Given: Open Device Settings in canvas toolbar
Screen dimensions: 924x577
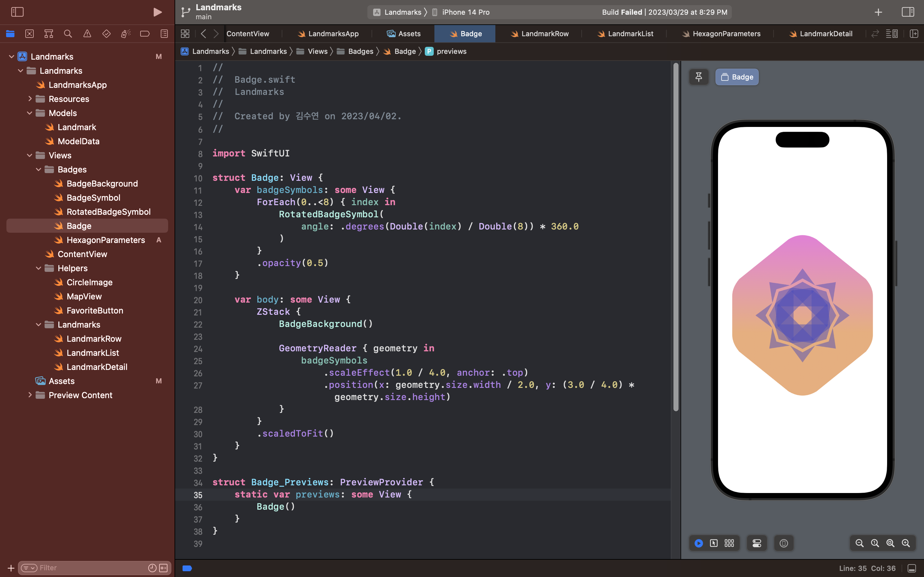Looking at the screenshot, I should 757,543.
